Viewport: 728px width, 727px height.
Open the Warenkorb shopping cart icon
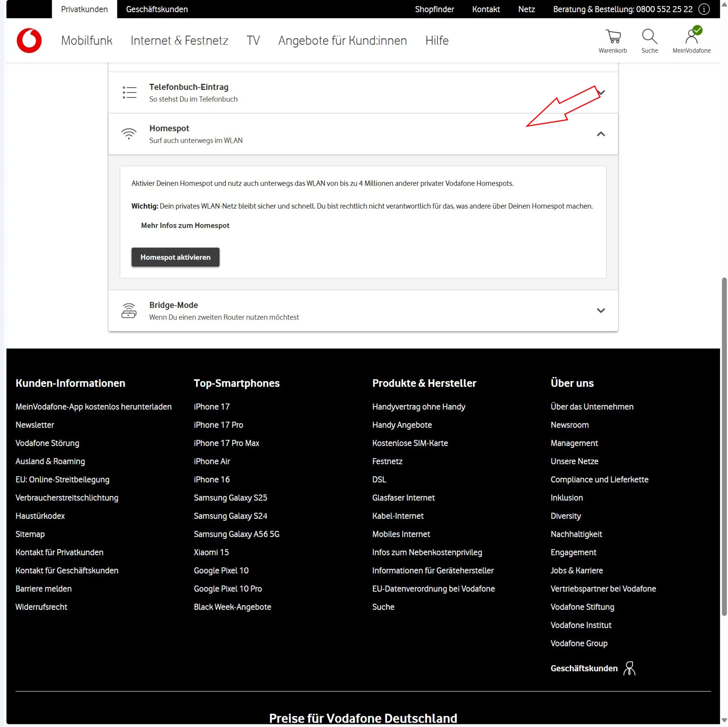(x=613, y=37)
